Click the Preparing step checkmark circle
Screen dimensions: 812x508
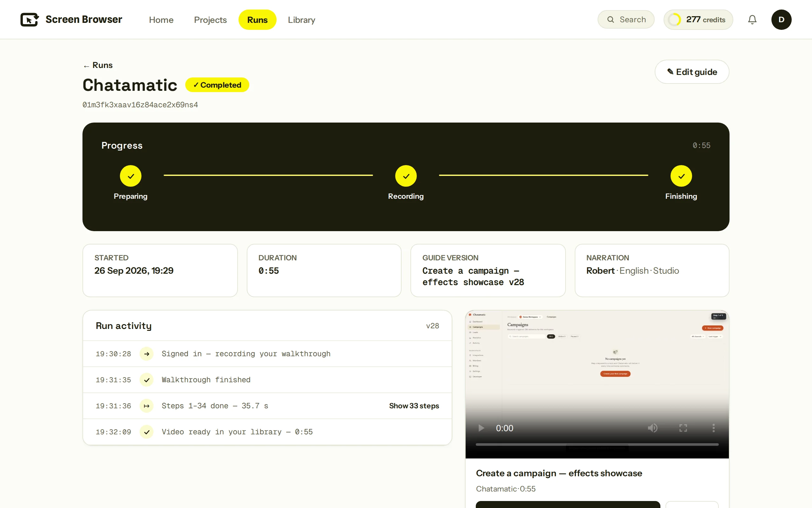131,176
